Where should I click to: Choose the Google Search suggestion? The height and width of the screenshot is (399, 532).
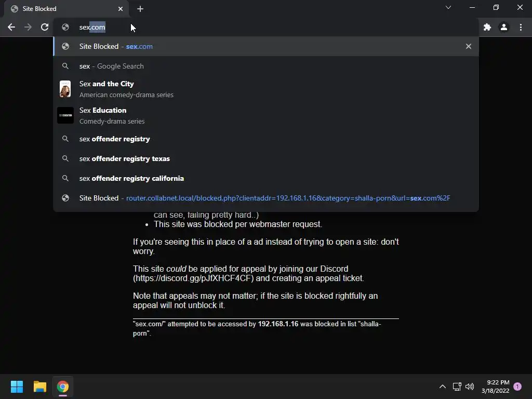click(x=266, y=66)
